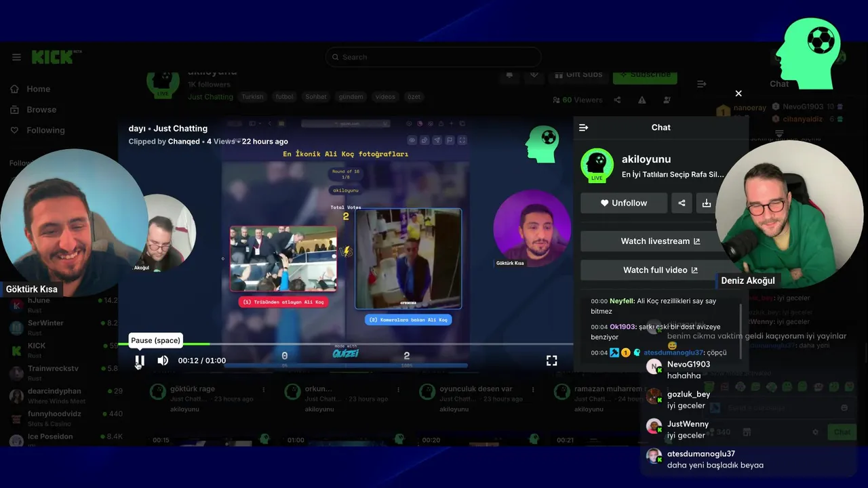Close the clip modal with the X

point(738,94)
